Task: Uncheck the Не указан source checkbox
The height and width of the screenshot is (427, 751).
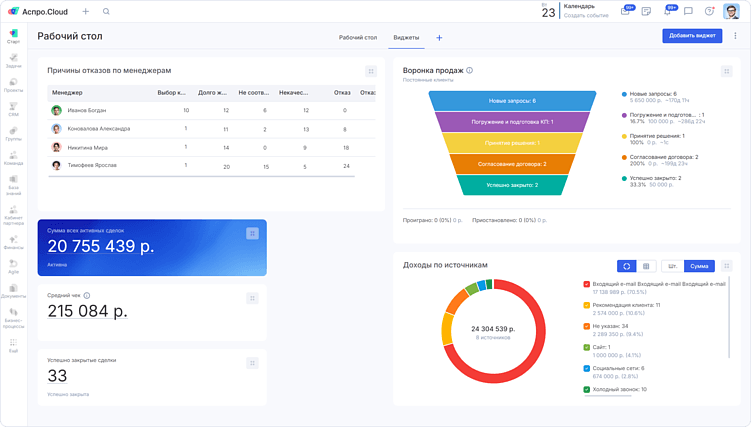Action: click(587, 326)
